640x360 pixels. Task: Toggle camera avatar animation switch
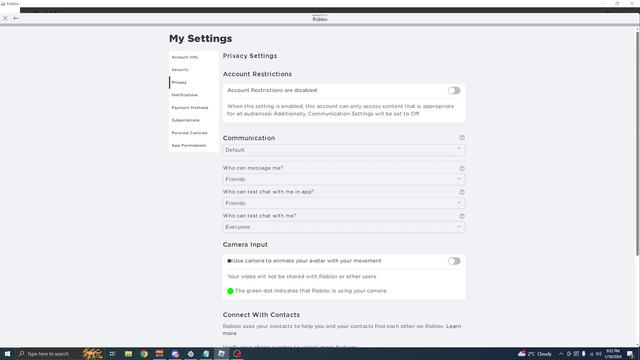tap(454, 261)
